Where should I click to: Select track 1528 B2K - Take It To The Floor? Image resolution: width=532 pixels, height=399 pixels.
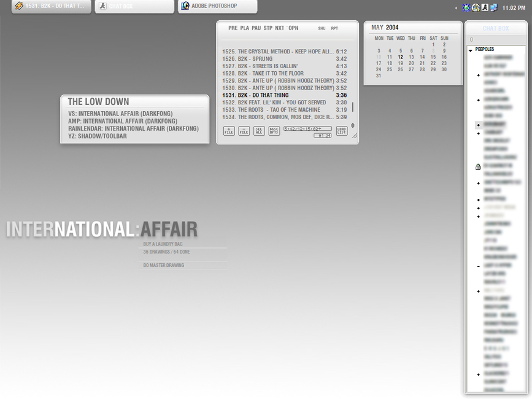[x=284, y=73]
